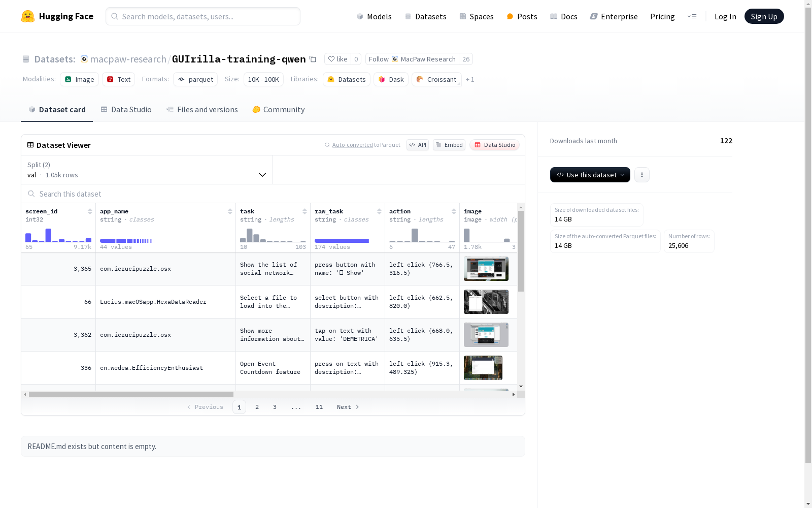
Task: Open image thumbnail in row 3,362
Action: [486, 335]
